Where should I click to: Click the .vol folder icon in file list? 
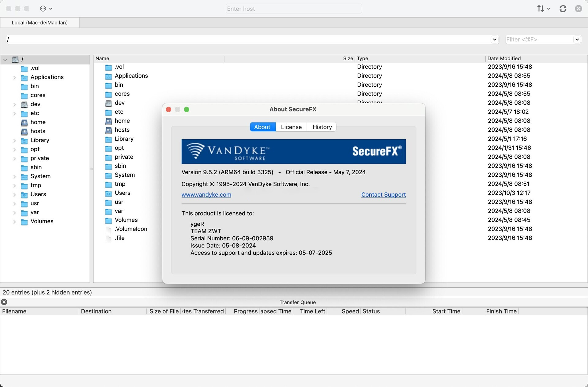(x=108, y=67)
